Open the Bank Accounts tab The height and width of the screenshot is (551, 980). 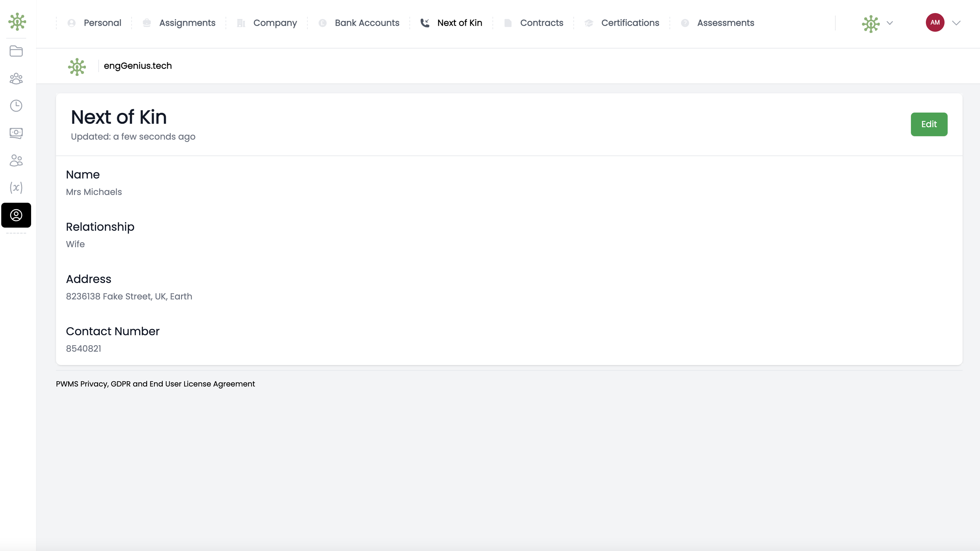click(367, 23)
